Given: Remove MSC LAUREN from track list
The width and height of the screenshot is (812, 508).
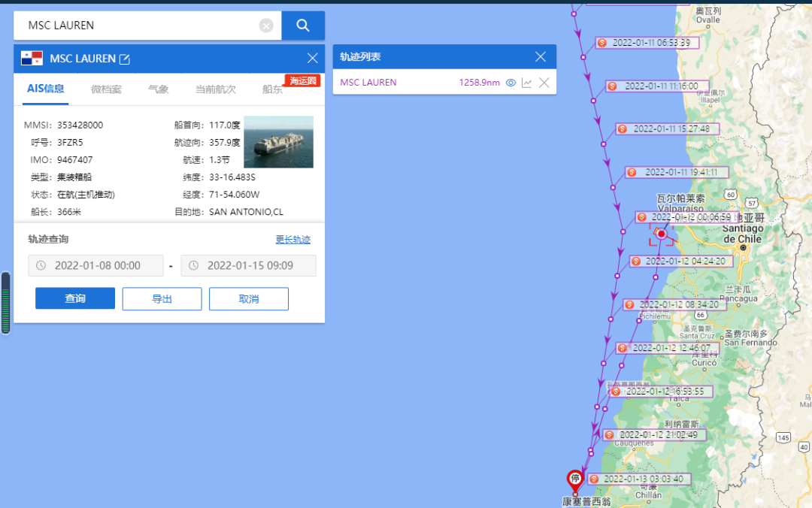Looking at the screenshot, I should pyautogui.click(x=544, y=83).
